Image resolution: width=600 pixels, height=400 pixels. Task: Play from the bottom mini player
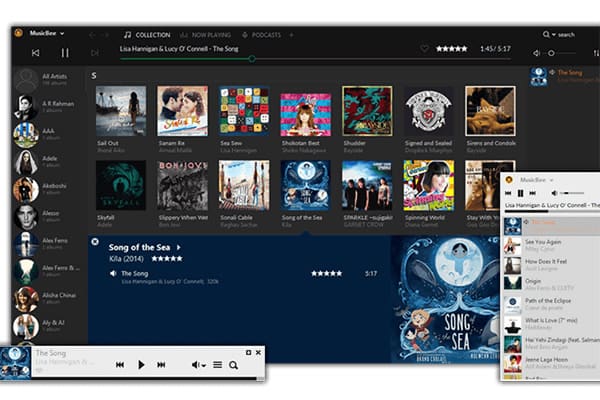[x=141, y=365]
